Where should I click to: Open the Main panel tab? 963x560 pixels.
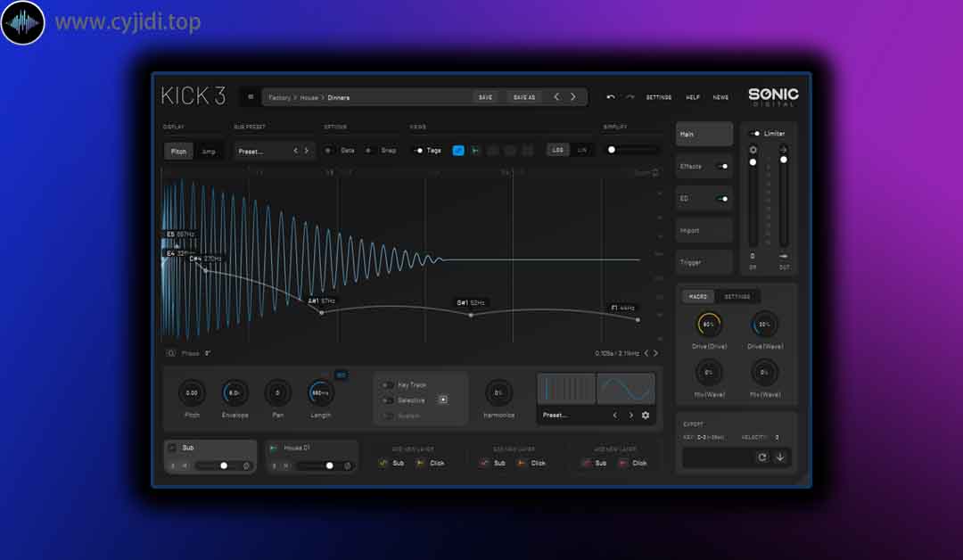[x=704, y=134]
